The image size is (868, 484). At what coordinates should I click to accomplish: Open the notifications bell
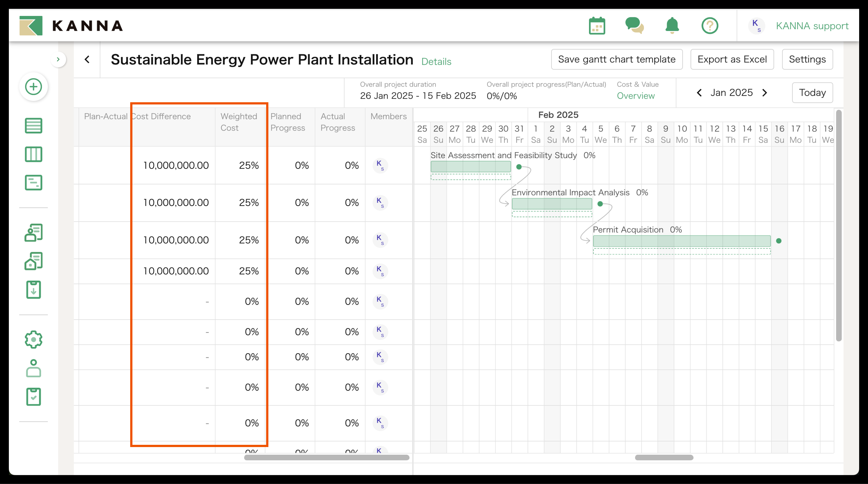point(672,26)
